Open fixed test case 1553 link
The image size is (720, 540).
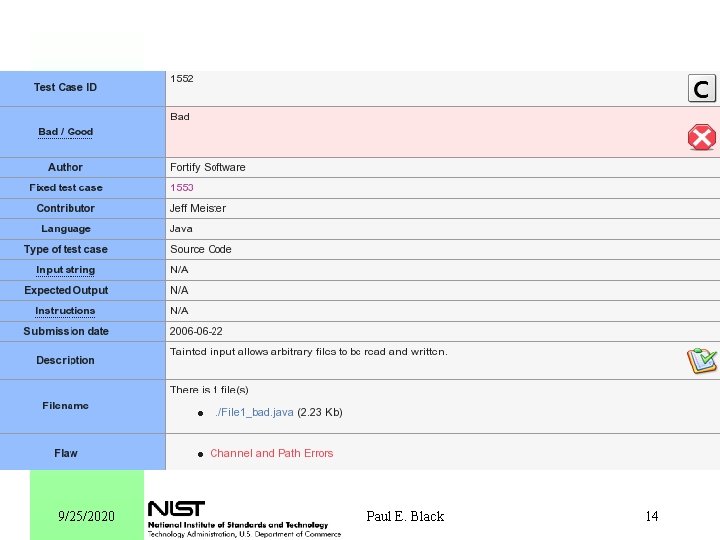click(x=182, y=187)
